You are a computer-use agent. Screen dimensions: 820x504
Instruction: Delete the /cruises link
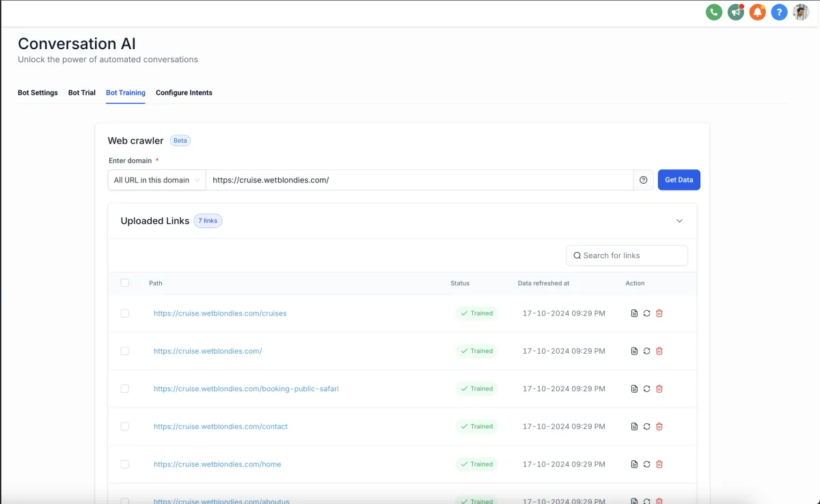coord(659,313)
